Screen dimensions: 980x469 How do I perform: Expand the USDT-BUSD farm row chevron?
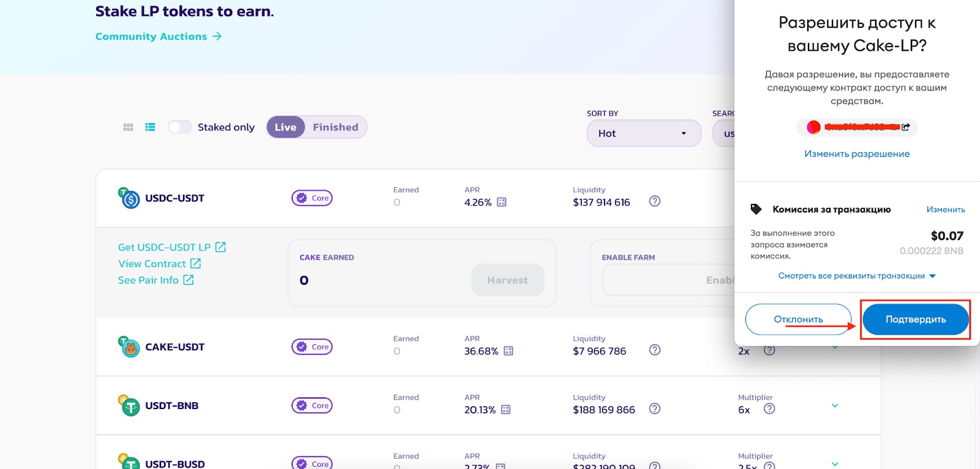coord(835,464)
